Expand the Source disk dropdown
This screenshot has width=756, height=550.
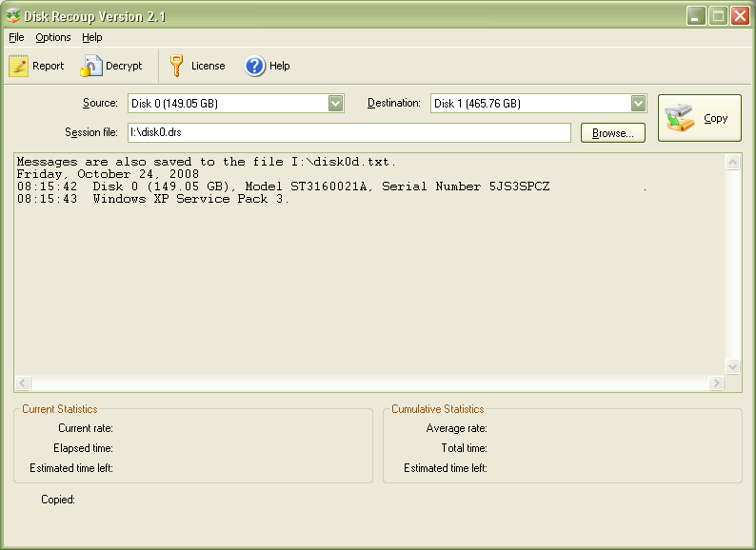click(335, 104)
